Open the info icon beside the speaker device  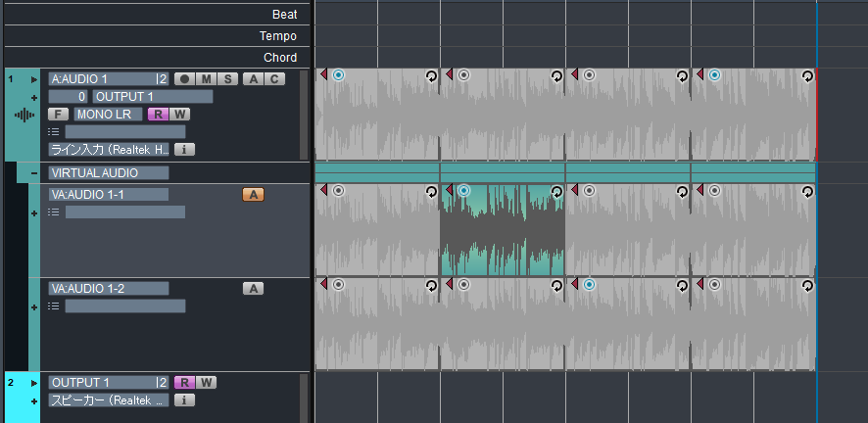click(x=185, y=400)
